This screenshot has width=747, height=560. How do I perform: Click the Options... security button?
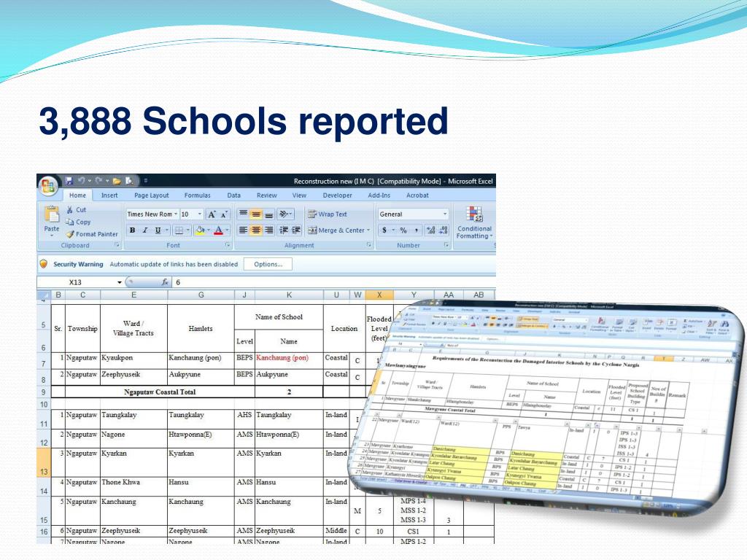(268, 264)
